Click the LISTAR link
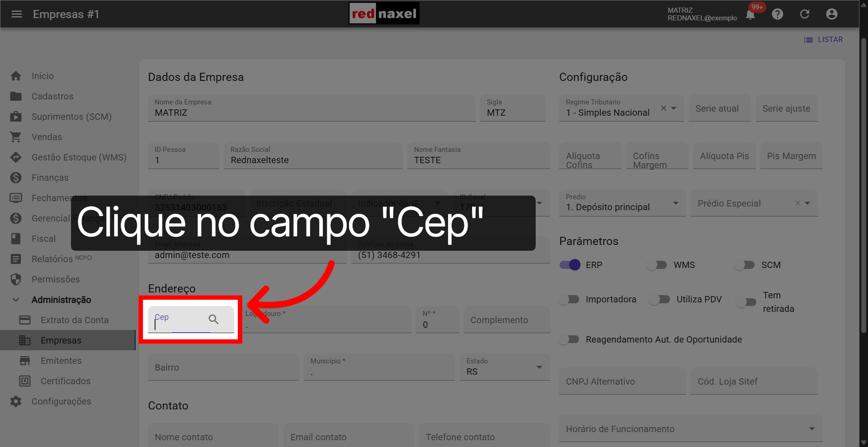 point(830,39)
